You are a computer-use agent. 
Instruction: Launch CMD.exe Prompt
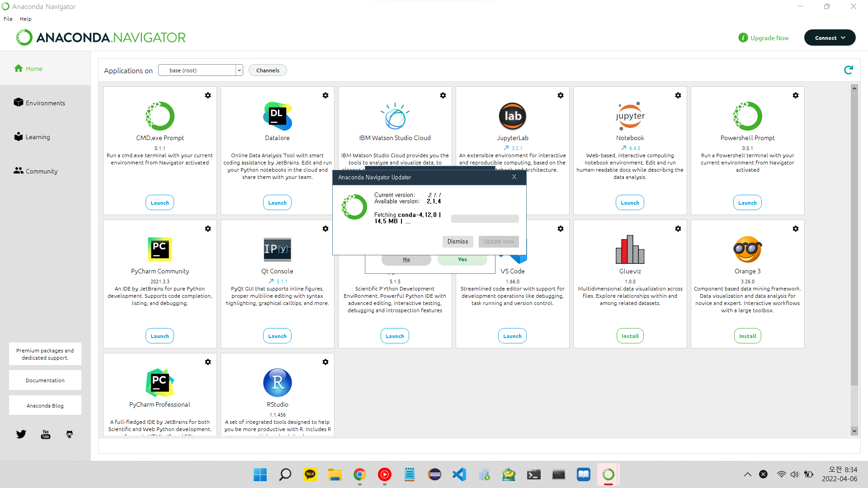click(160, 202)
